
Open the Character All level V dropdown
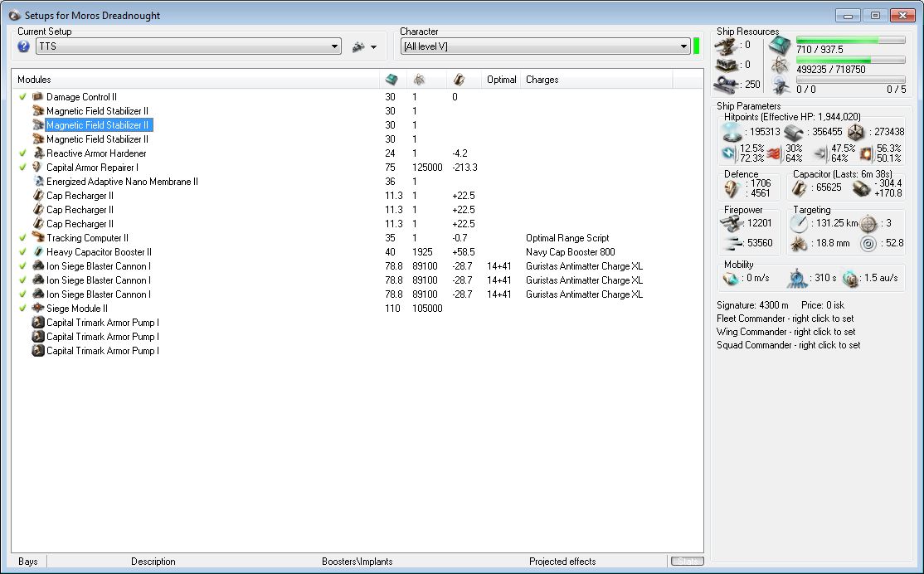point(545,46)
